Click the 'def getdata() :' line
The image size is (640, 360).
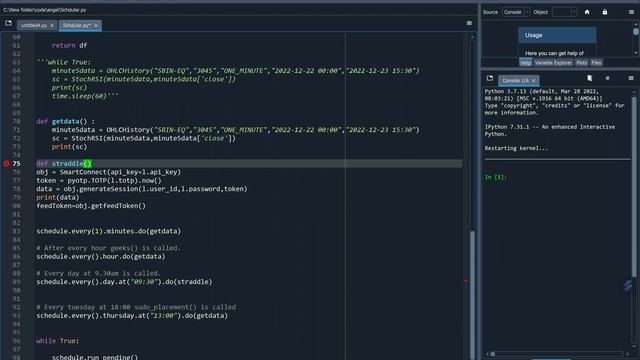65,122
